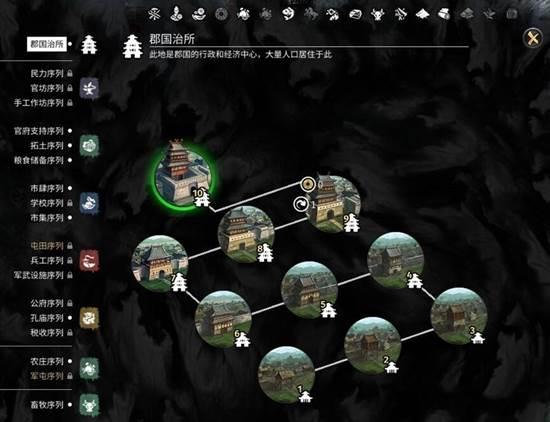The image size is (550, 422).
Task: Click the locked 屯田序列 chain entry
Action: (x=47, y=246)
